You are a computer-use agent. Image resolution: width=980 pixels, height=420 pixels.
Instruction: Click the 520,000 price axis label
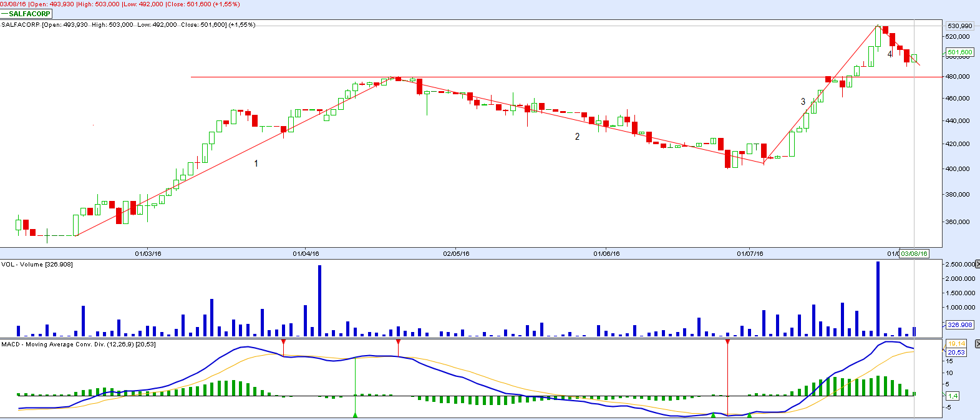[x=959, y=37]
